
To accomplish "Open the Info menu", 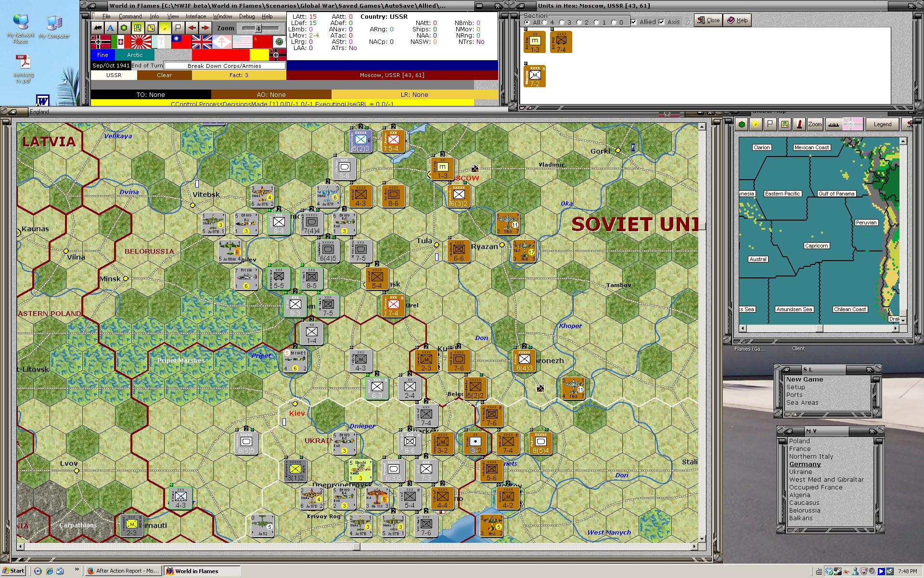I will [x=154, y=16].
